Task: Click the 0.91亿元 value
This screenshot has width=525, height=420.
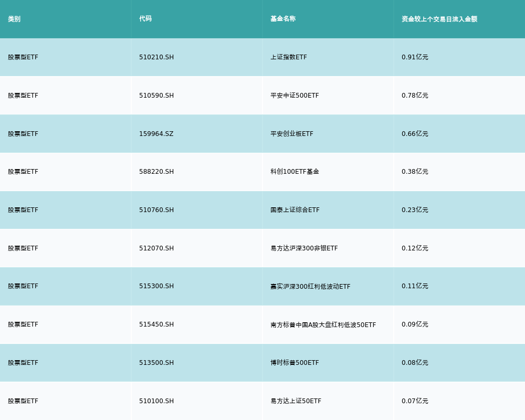Action: (x=415, y=57)
